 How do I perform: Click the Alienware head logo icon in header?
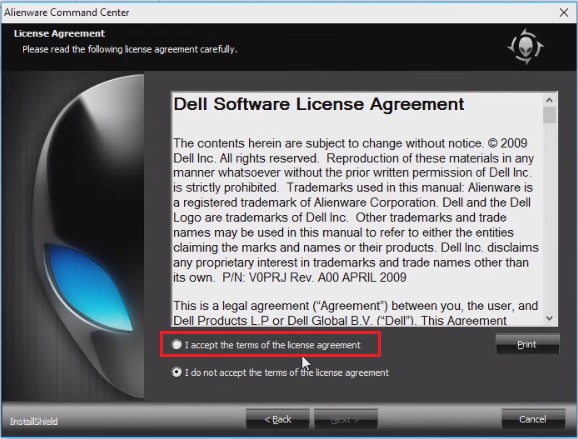525,47
